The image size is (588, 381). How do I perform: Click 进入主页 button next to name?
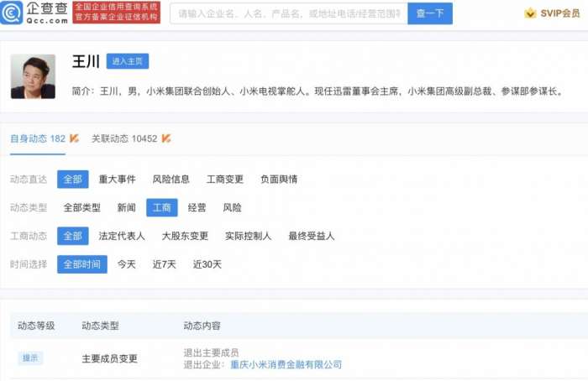(x=128, y=61)
